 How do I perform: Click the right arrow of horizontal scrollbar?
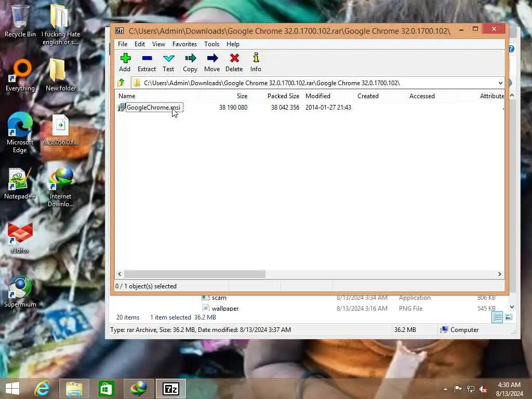coord(499,274)
